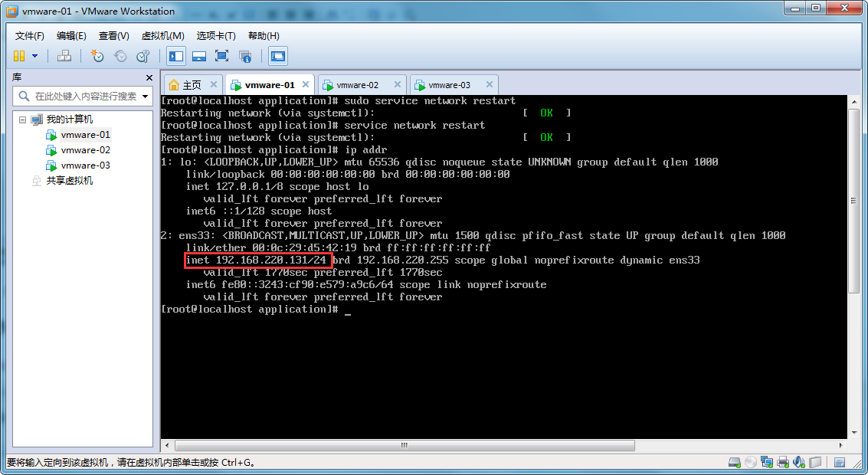The image size is (868, 475).
Task: Click the vertical scrollbar down arrow
Action: coord(854,432)
